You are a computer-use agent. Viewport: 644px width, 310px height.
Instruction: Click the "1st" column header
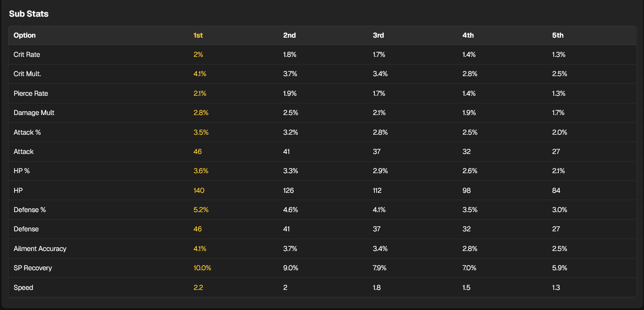pyautogui.click(x=198, y=35)
